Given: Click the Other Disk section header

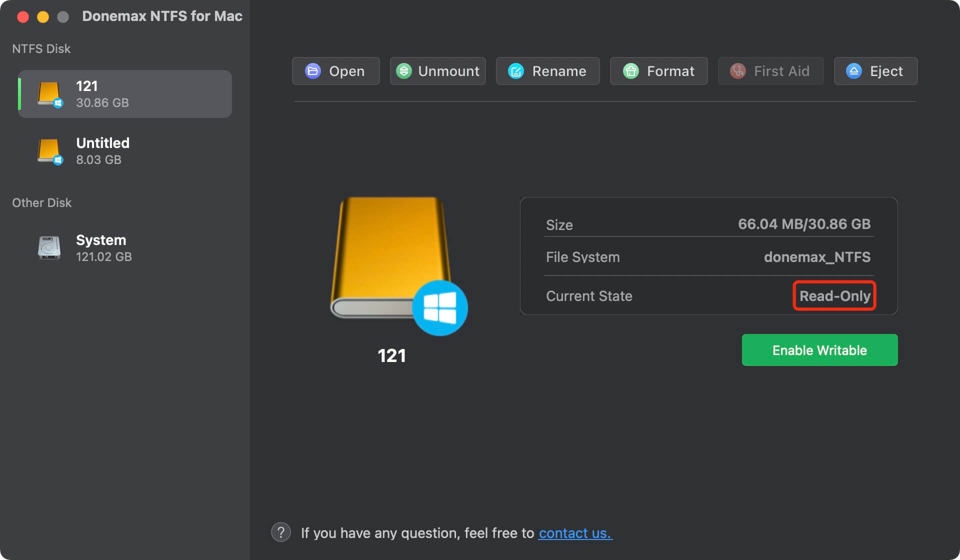Looking at the screenshot, I should coord(41,202).
